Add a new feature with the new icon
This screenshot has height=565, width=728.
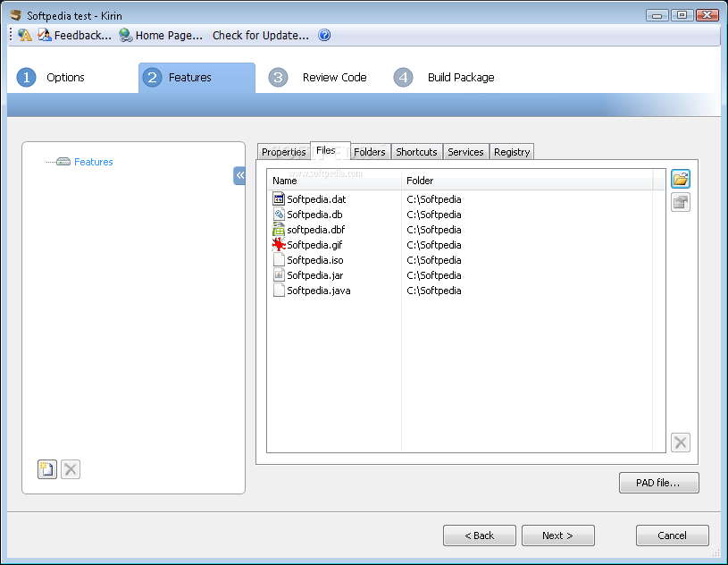click(46, 469)
